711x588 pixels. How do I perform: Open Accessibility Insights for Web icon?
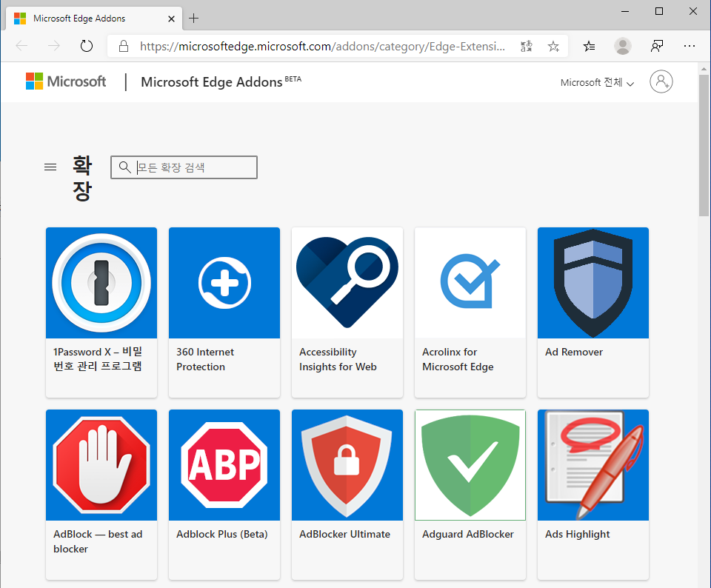[x=347, y=283]
